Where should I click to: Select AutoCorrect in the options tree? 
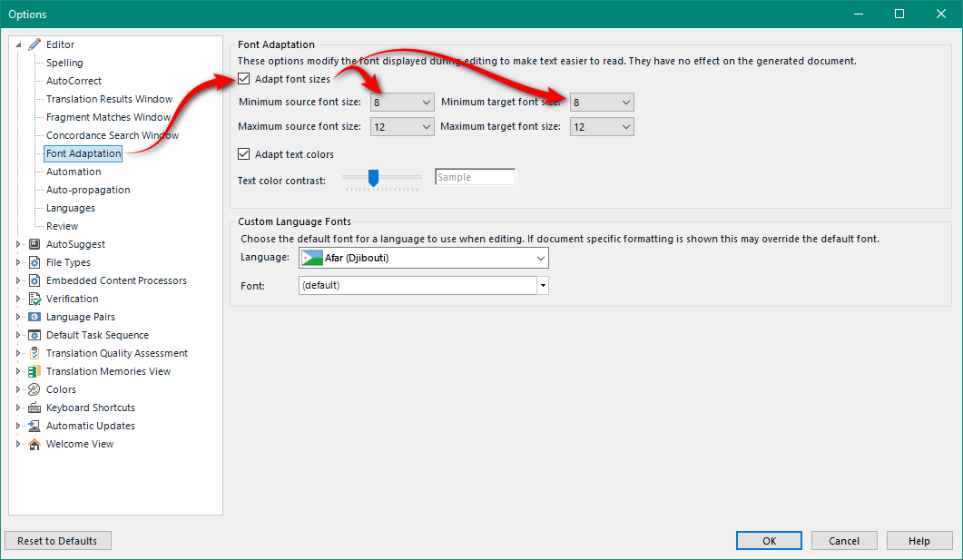point(74,81)
